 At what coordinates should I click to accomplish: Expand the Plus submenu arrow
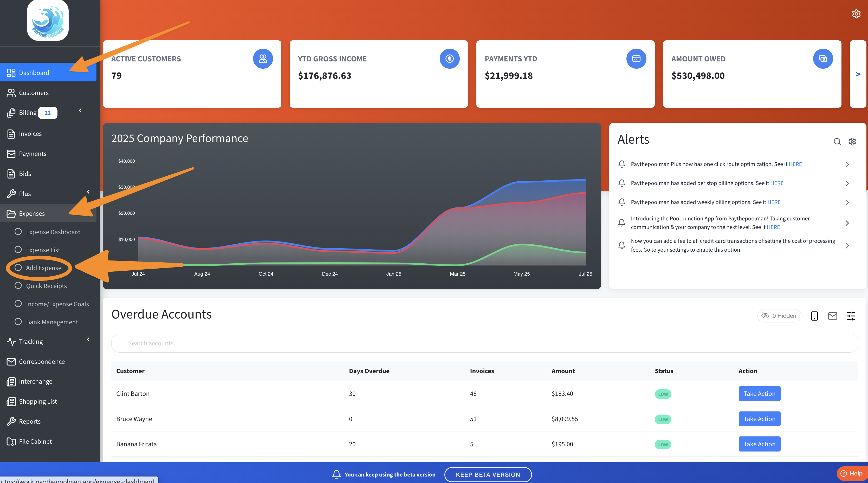pos(88,192)
